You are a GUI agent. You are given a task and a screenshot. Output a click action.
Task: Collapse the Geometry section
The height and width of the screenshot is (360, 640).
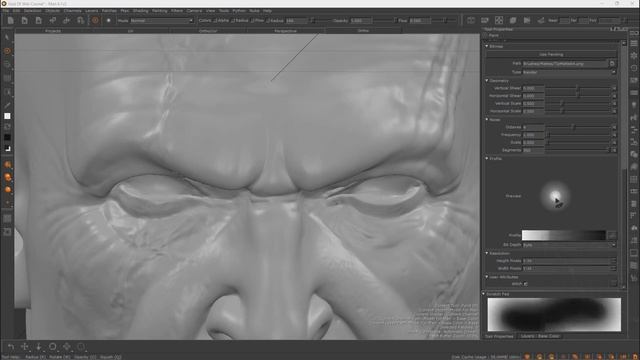click(487, 80)
